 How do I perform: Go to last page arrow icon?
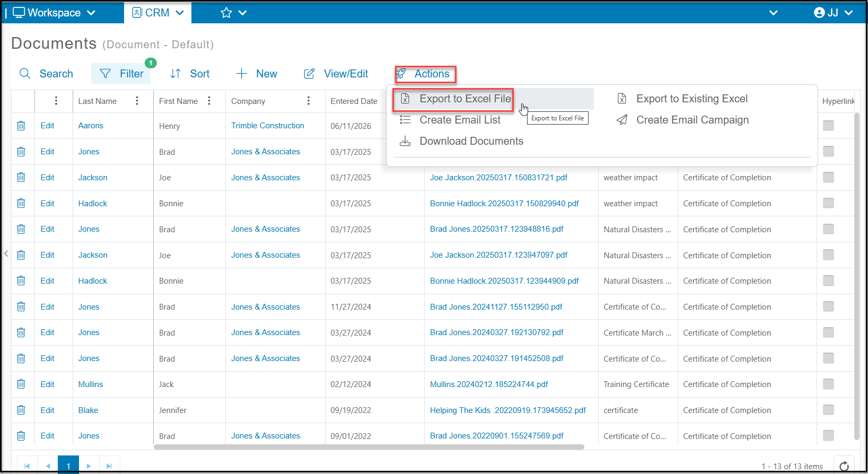(x=109, y=466)
